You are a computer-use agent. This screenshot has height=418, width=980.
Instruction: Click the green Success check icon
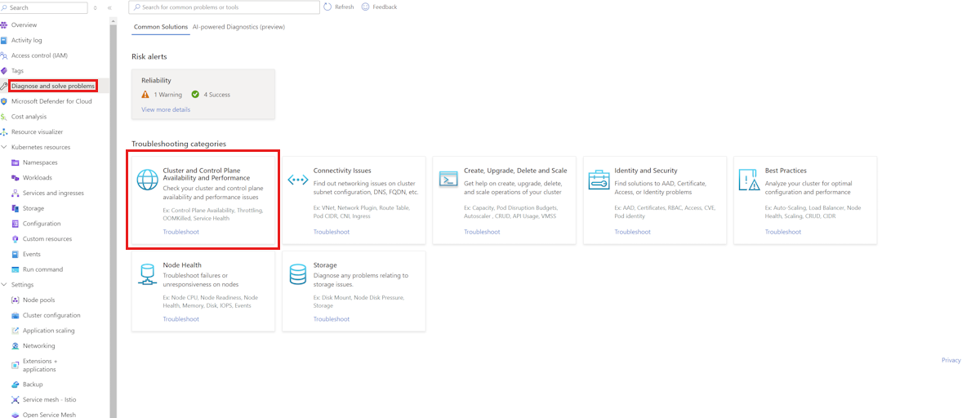[x=195, y=95]
